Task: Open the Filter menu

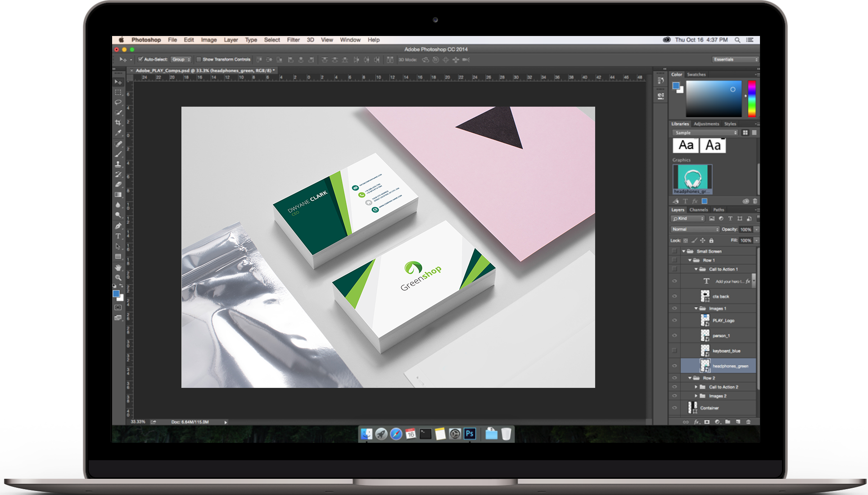Action: click(x=294, y=40)
